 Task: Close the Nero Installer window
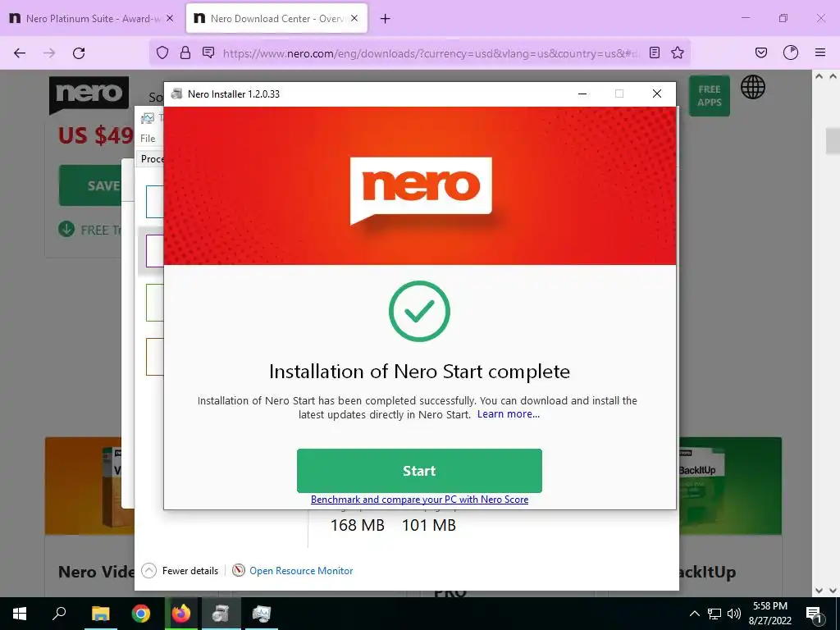(657, 94)
